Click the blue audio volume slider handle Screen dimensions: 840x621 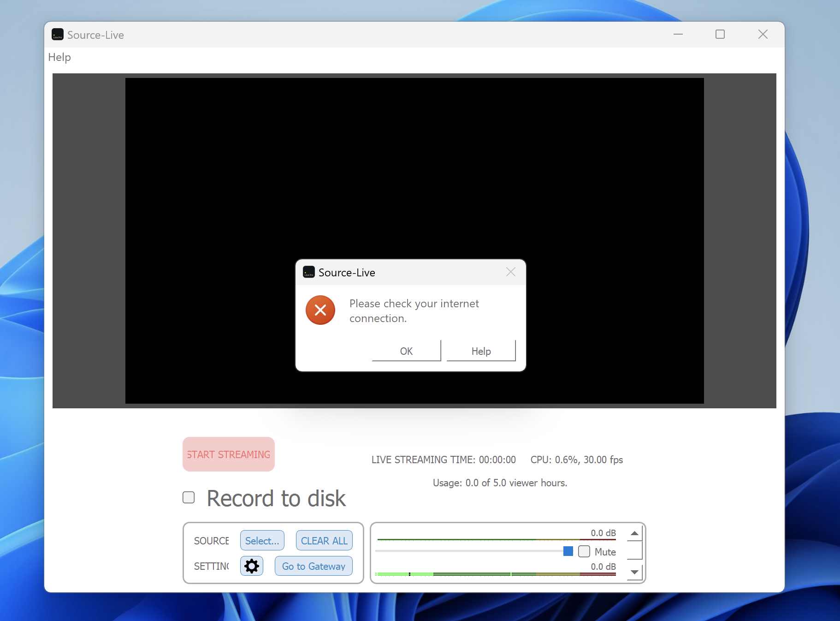coord(568,551)
